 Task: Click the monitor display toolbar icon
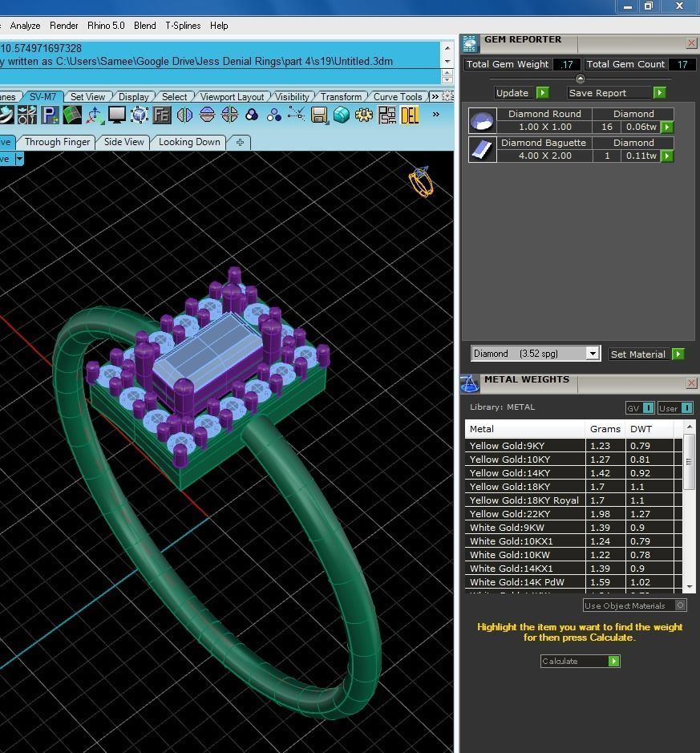117,115
